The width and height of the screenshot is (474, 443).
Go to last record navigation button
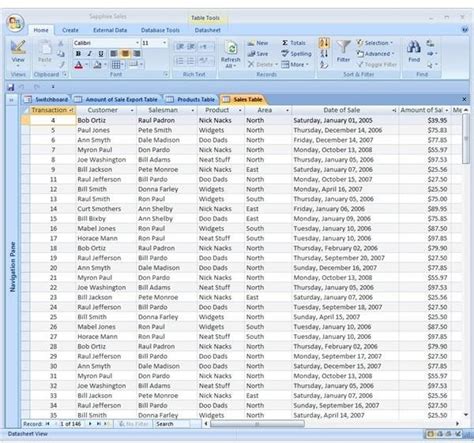click(x=98, y=424)
